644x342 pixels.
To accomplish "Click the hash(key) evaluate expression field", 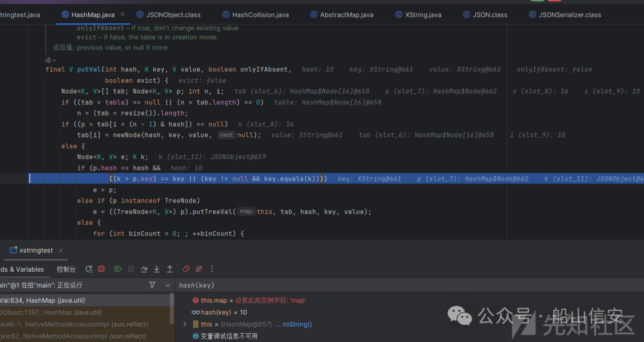I will point(410,285).
